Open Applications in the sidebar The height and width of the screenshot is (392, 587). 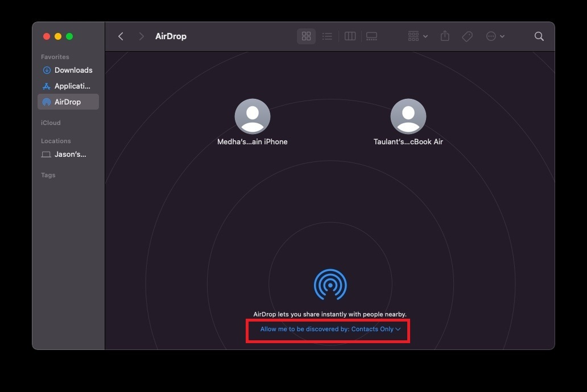68,86
